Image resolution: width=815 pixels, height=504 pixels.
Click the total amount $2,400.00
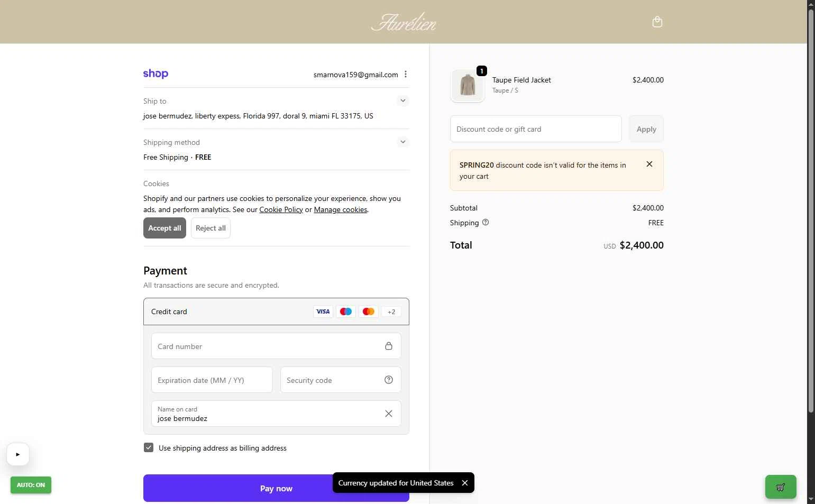tap(642, 245)
